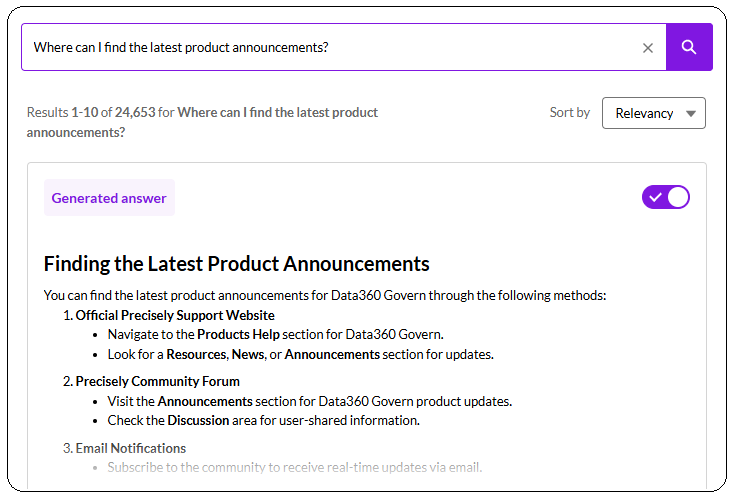Image resolution: width=734 pixels, height=498 pixels.
Task: Click the bold Products Help text
Action: 238,334
